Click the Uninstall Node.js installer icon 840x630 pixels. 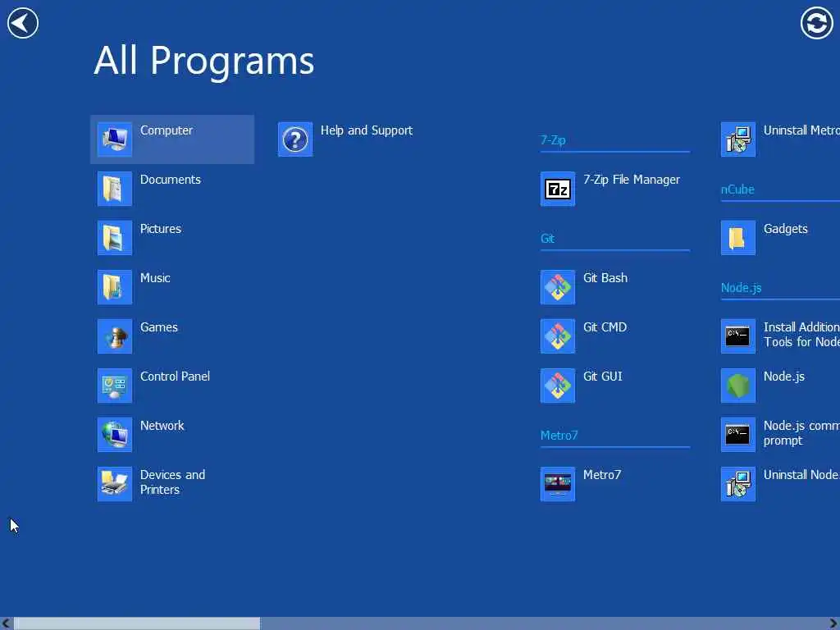point(738,484)
